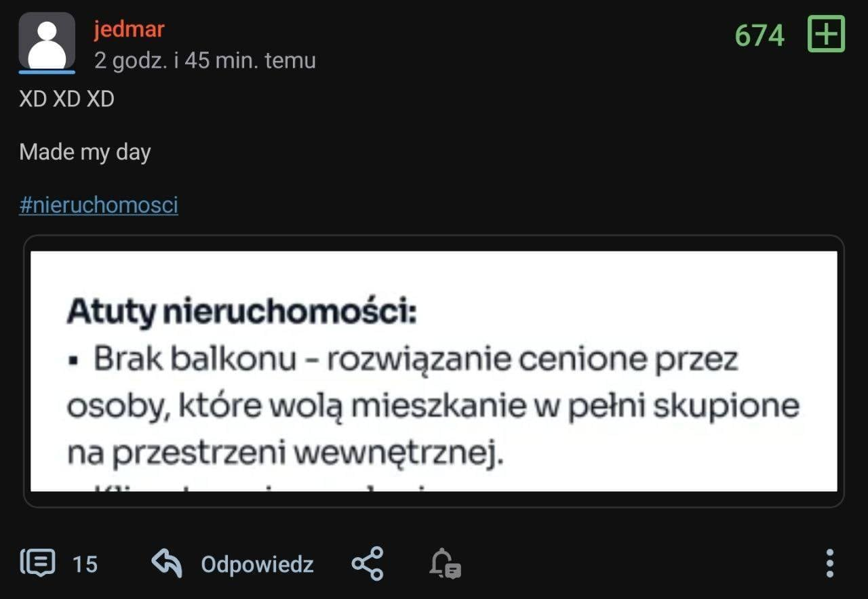Click the username jedmar
Screen dimensions: 868x599
pos(129,29)
